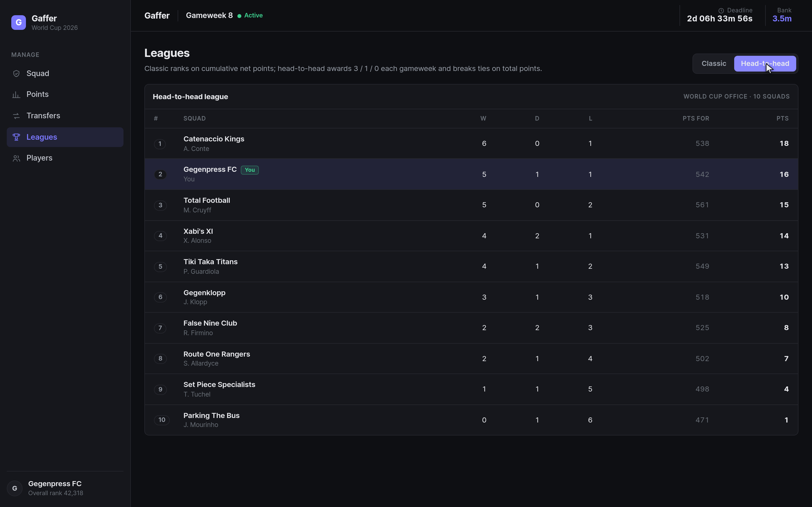Click the Gaffer G logo icon
Image resolution: width=812 pixels, height=507 pixels.
coord(18,23)
